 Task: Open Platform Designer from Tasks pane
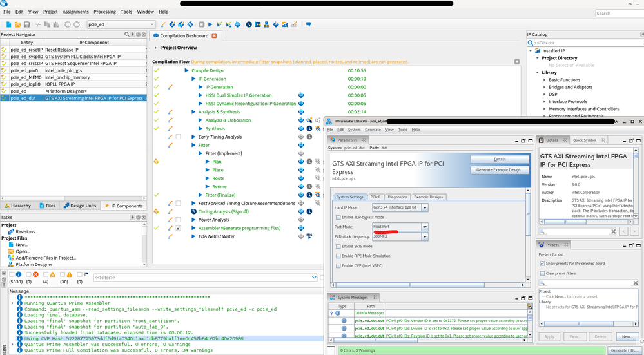(x=34, y=264)
